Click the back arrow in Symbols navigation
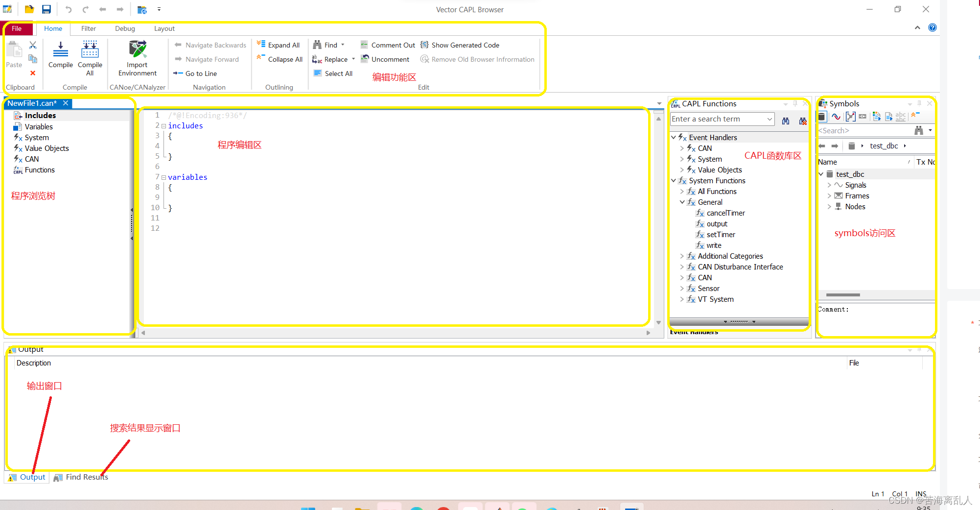The image size is (980, 510). coord(822,146)
